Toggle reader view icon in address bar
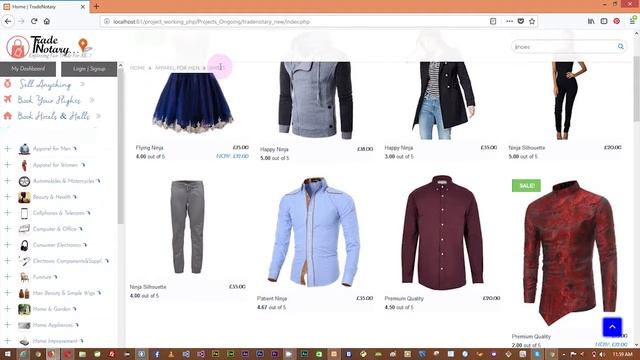Viewport: 640px width, 360px height. tap(493, 21)
